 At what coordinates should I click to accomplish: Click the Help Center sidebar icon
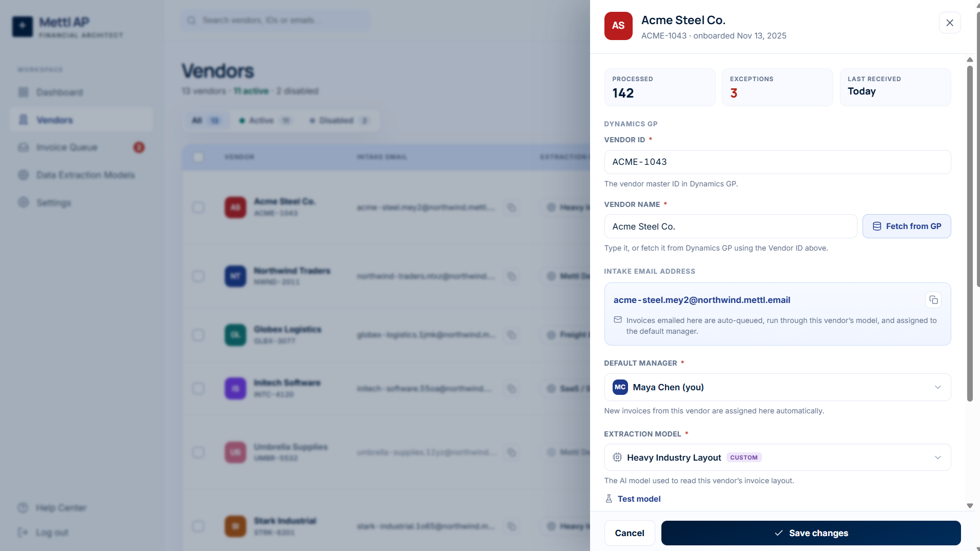tap(23, 508)
